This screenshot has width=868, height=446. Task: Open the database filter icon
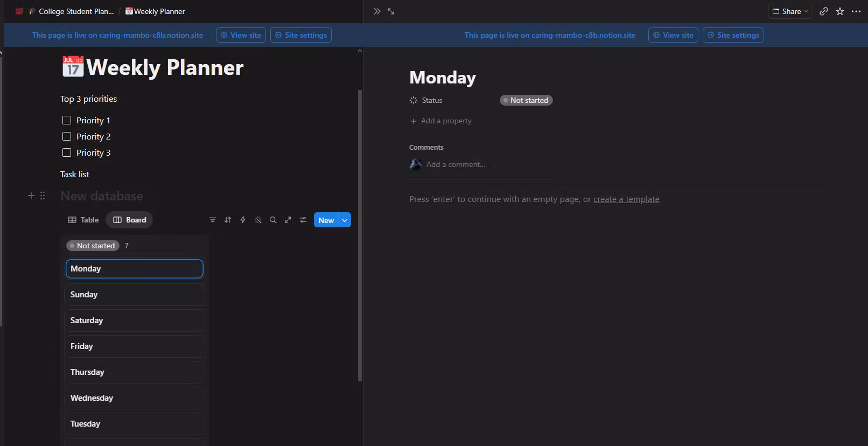(213, 220)
